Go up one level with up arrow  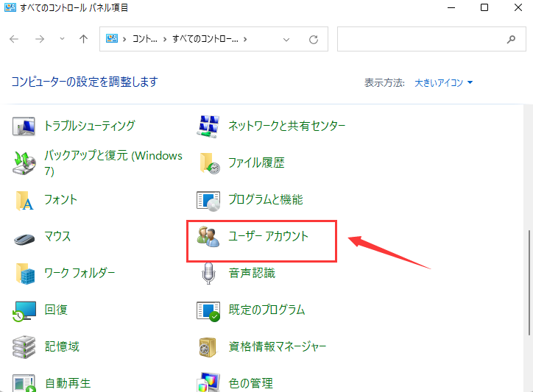pos(83,39)
